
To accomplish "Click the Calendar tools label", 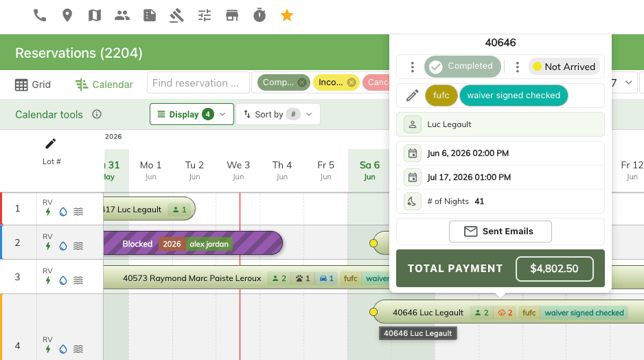I will click(x=49, y=115).
